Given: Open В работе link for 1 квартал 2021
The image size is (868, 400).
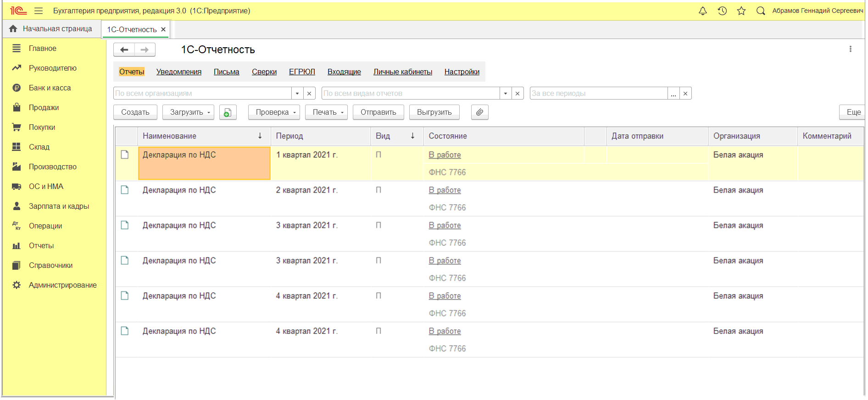Looking at the screenshot, I should (445, 155).
